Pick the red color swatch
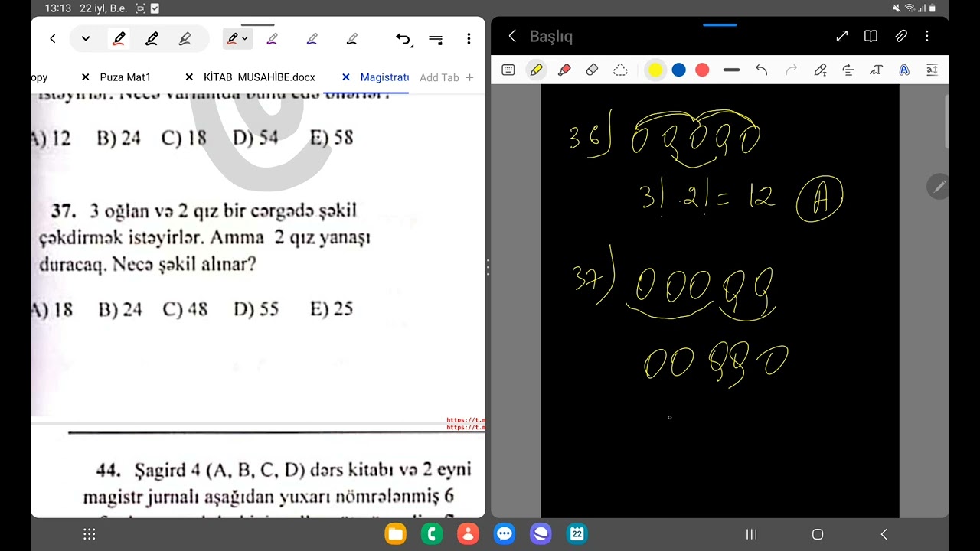This screenshot has height=551, width=980. (702, 70)
